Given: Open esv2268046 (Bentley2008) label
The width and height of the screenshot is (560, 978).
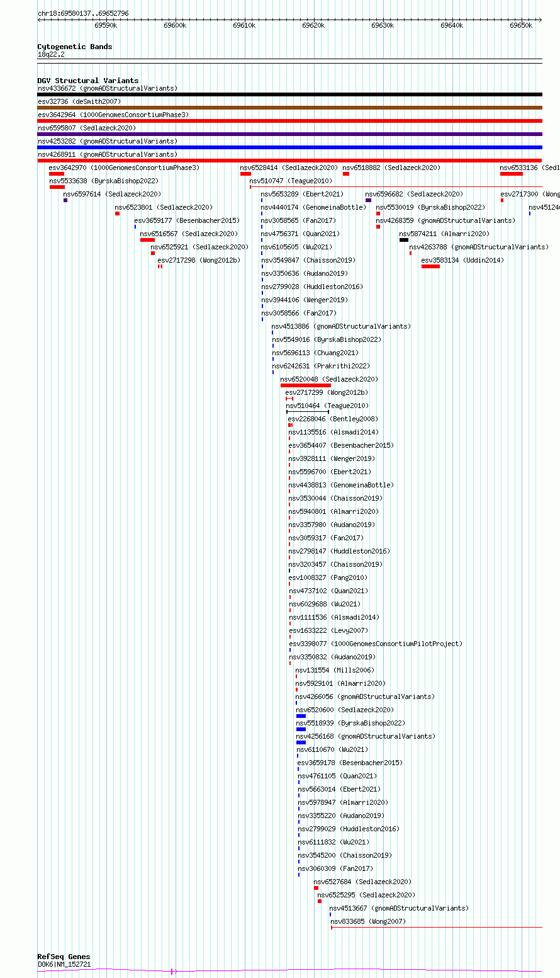Looking at the screenshot, I should [333, 419].
